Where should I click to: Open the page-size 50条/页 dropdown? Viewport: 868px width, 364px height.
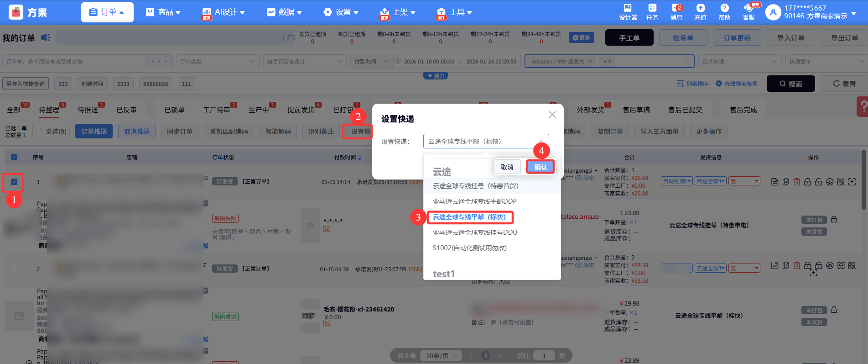click(442, 355)
